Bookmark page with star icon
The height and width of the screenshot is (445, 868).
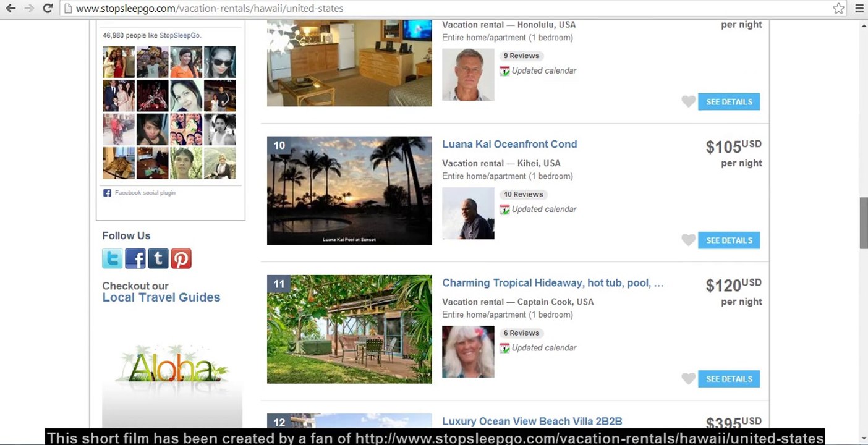838,9
